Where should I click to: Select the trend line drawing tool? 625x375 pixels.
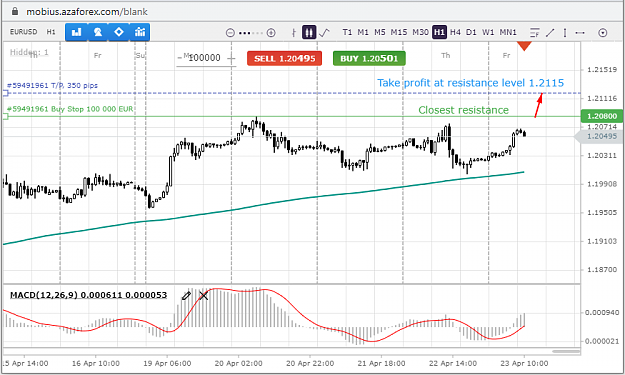(550, 33)
